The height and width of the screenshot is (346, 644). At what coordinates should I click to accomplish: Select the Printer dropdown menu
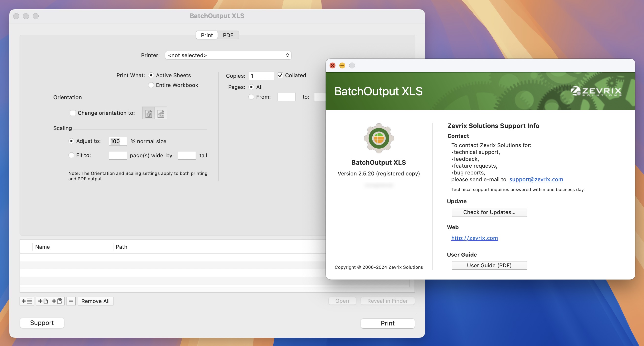[x=228, y=55]
